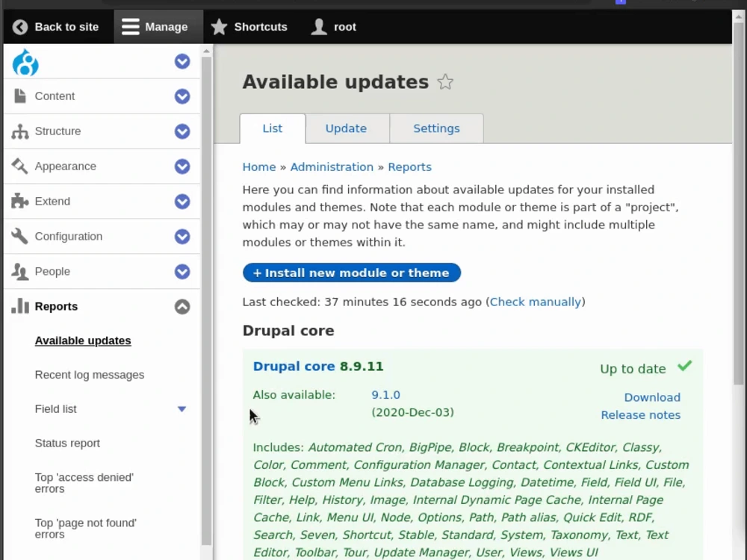Open Top 'access denied' errors report
This screenshot has width=747, height=560.
(x=84, y=483)
